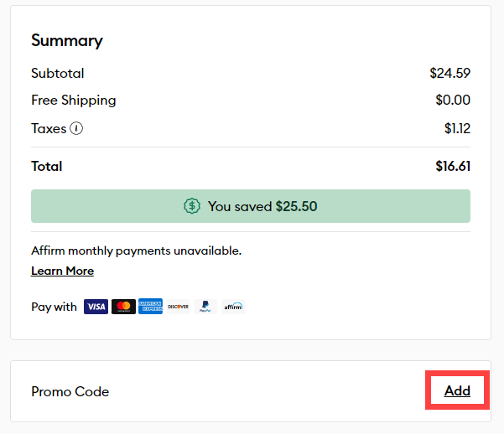Viewport: 504px width, 434px height.
Task: Click the Free Shipping label
Action: [x=74, y=101]
